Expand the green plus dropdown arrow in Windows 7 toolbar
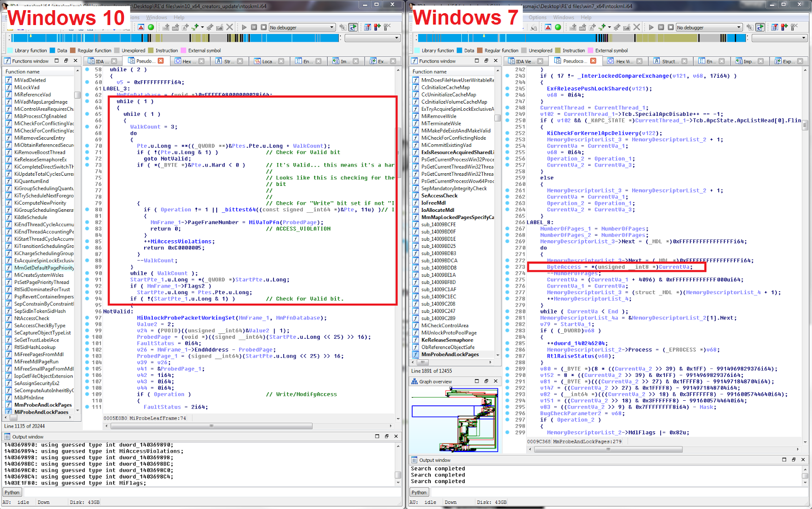The image size is (812, 509). (609, 27)
